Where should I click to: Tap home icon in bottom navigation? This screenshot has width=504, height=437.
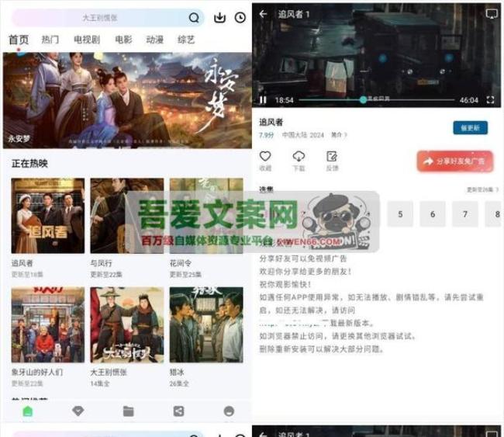28,411
